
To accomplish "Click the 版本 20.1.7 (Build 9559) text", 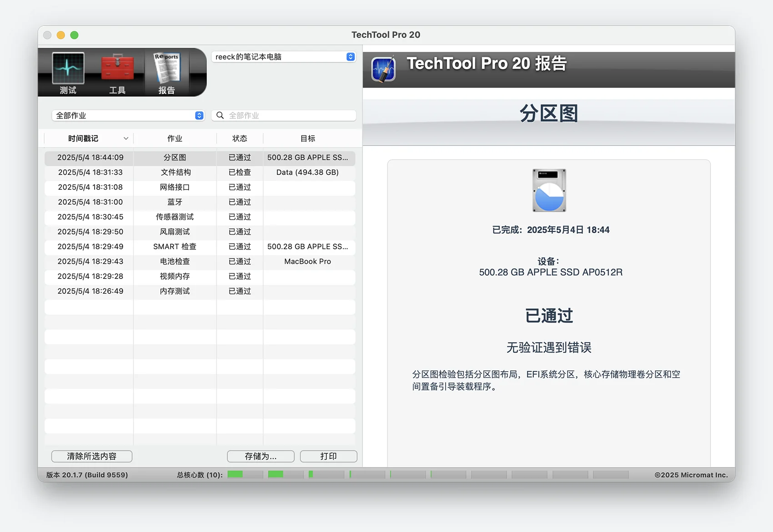I will coord(87,475).
